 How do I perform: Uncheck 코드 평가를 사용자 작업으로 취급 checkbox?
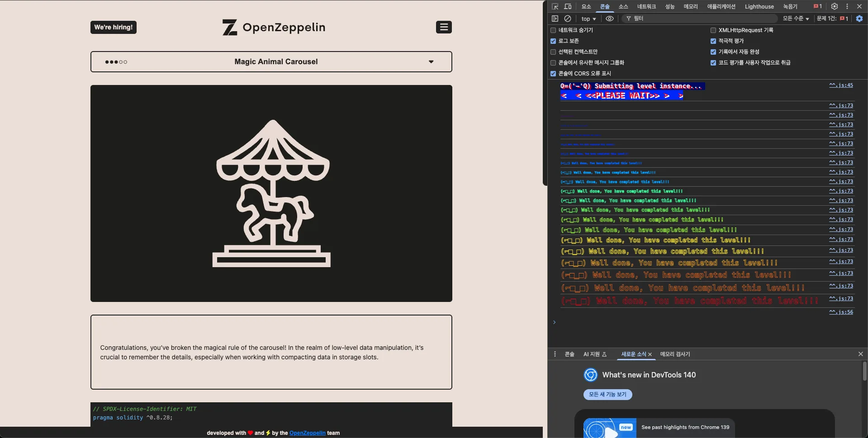[x=713, y=63]
